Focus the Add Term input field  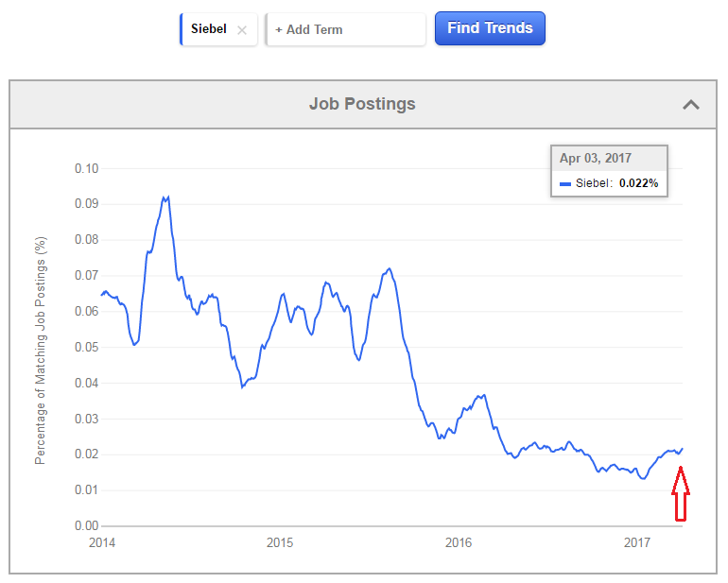(345, 29)
